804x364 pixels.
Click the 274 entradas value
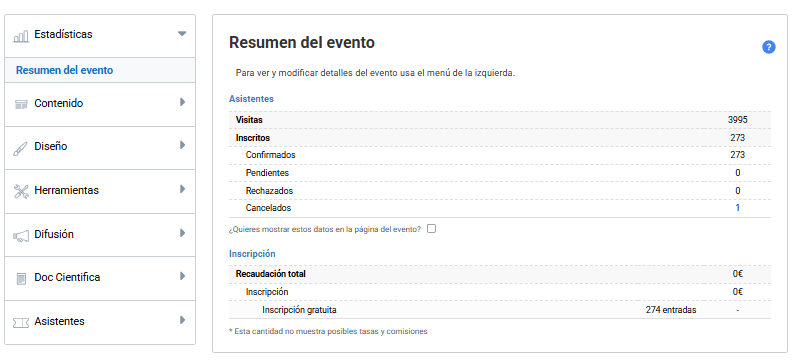pos(671,310)
